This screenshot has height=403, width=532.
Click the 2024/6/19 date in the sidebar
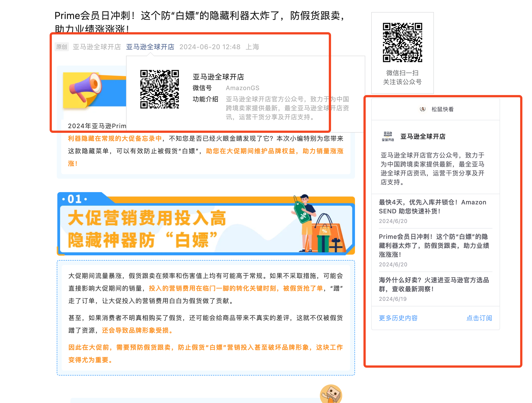pos(393,299)
